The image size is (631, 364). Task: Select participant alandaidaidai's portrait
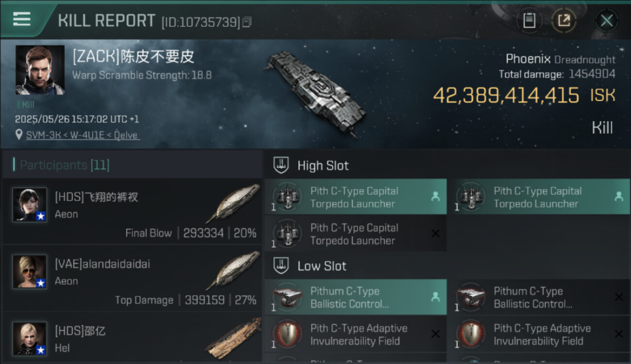(x=30, y=272)
